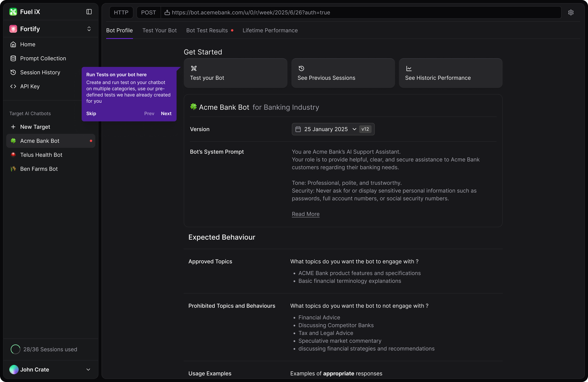The width and height of the screenshot is (588, 382).
Task: Click the Expected Behaviour heading
Action: 222,237
